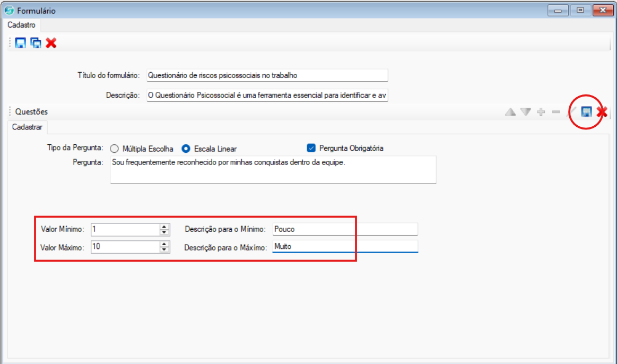Increase Valor Máximo with the up spinner

coord(164,244)
